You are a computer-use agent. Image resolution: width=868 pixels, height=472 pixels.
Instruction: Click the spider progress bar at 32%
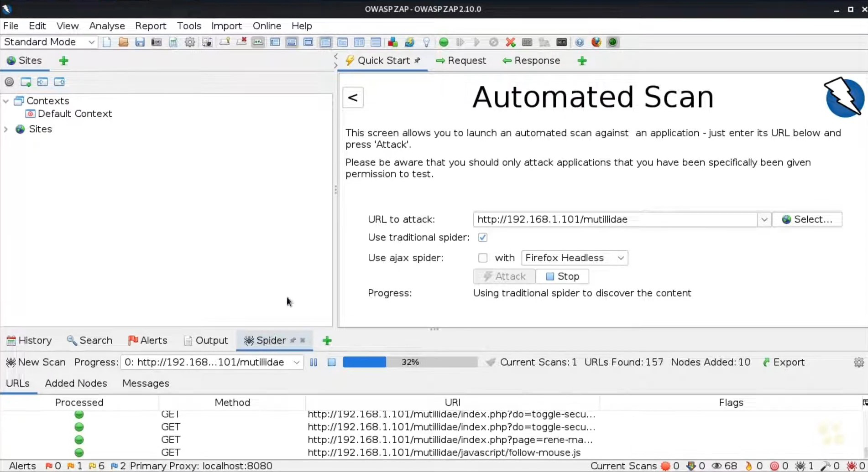coord(410,363)
